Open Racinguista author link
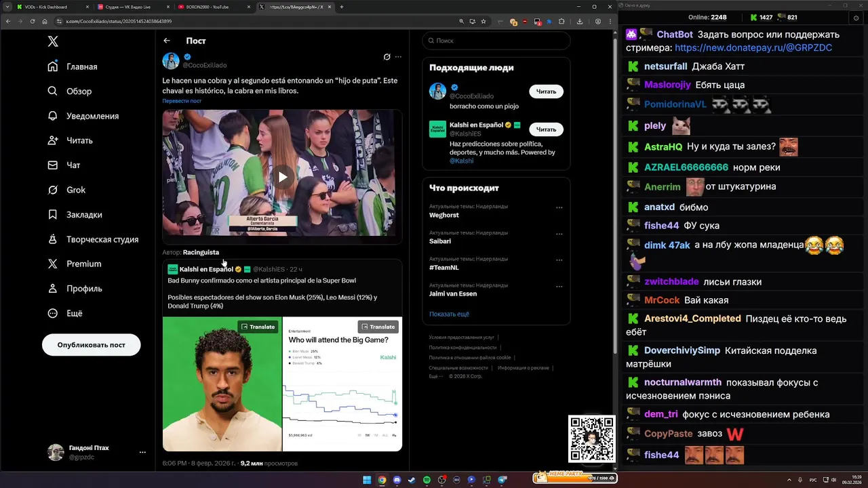868x488 pixels. click(201, 252)
